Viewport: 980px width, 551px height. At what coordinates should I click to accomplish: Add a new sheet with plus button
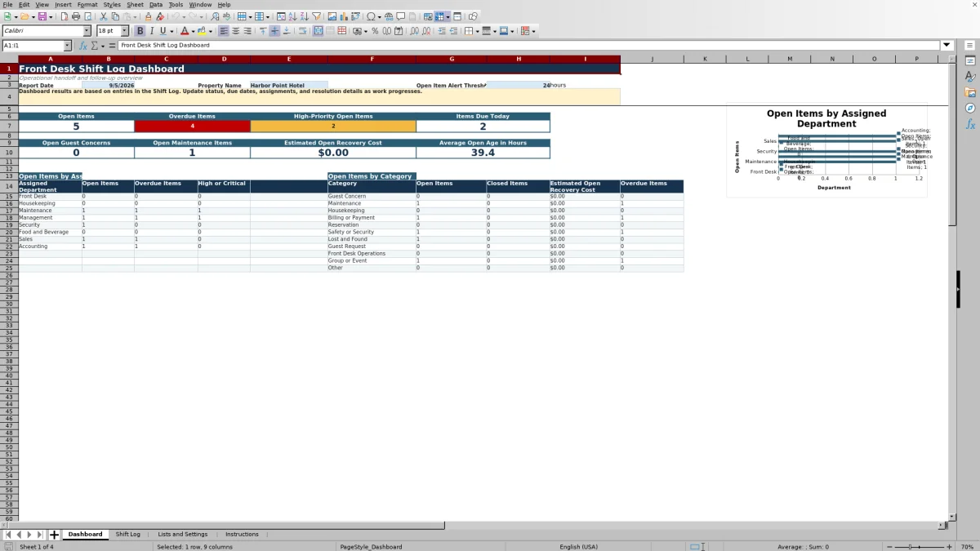[x=55, y=535]
